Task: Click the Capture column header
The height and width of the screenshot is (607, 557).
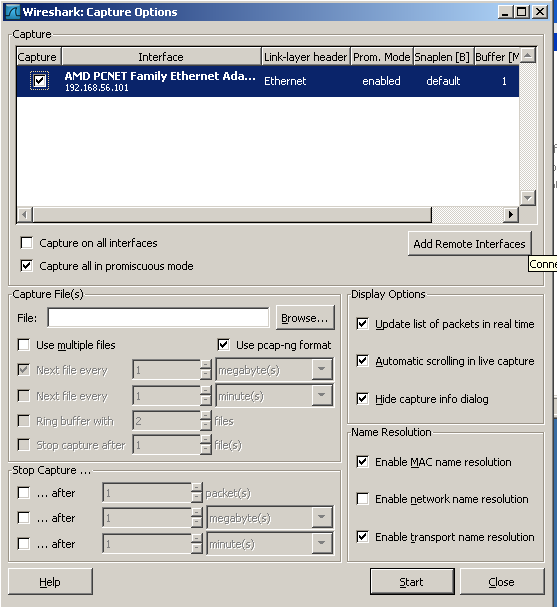Action: click(38, 57)
